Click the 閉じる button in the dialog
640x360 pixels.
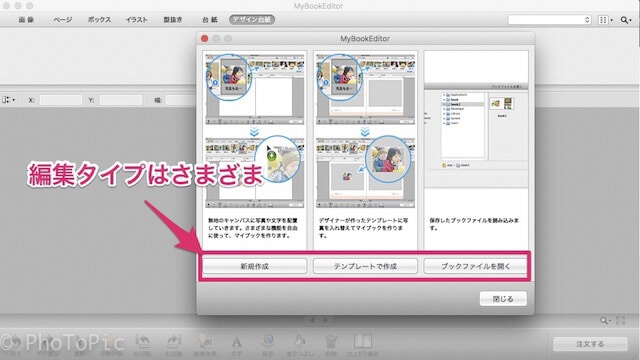point(503,299)
